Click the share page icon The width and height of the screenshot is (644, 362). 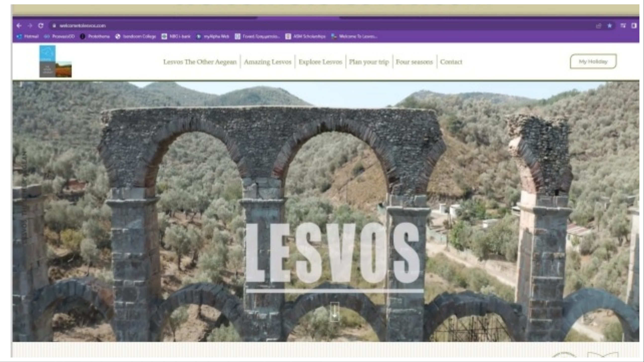(598, 26)
